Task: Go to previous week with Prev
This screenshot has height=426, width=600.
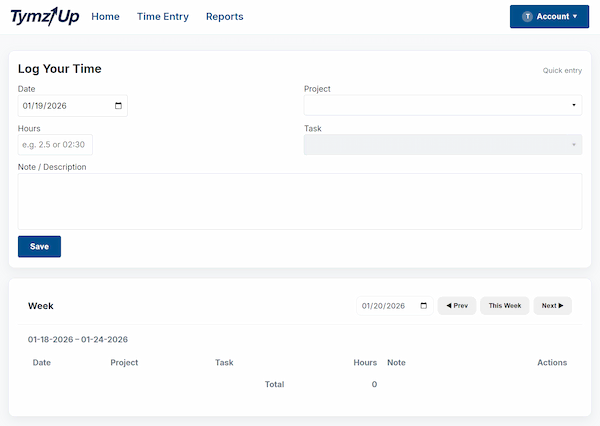Action: pyautogui.click(x=456, y=306)
